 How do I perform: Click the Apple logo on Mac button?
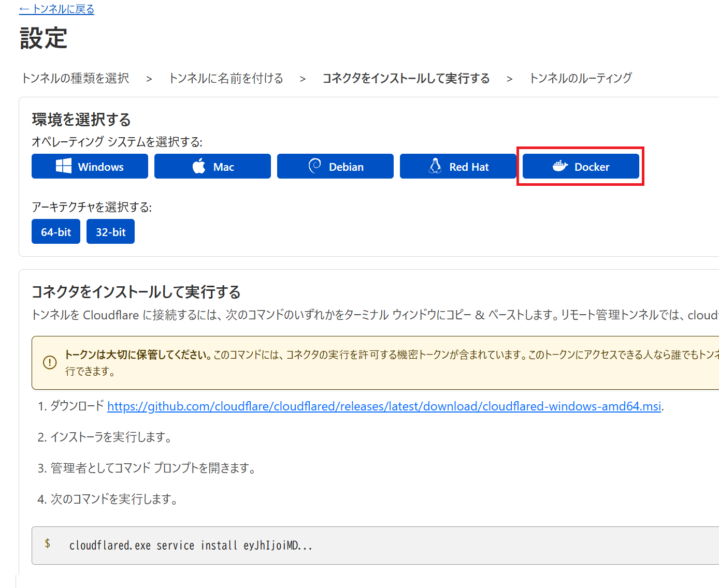[x=199, y=166]
